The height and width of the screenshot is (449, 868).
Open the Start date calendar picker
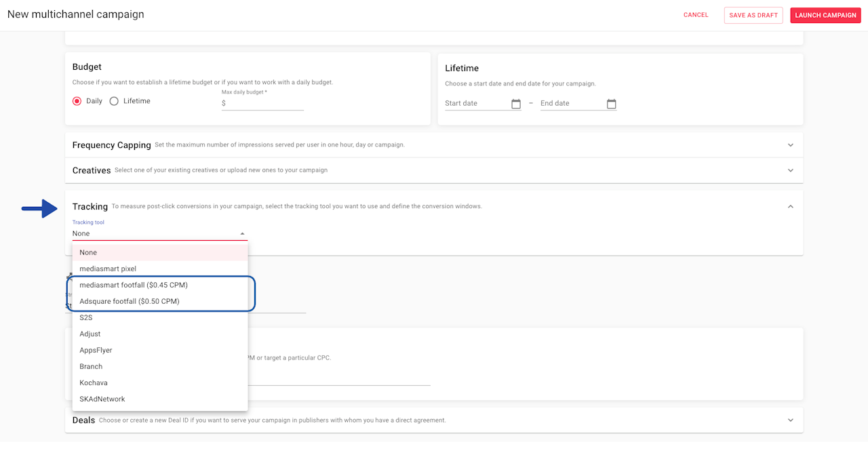click(x=516, y=104)
